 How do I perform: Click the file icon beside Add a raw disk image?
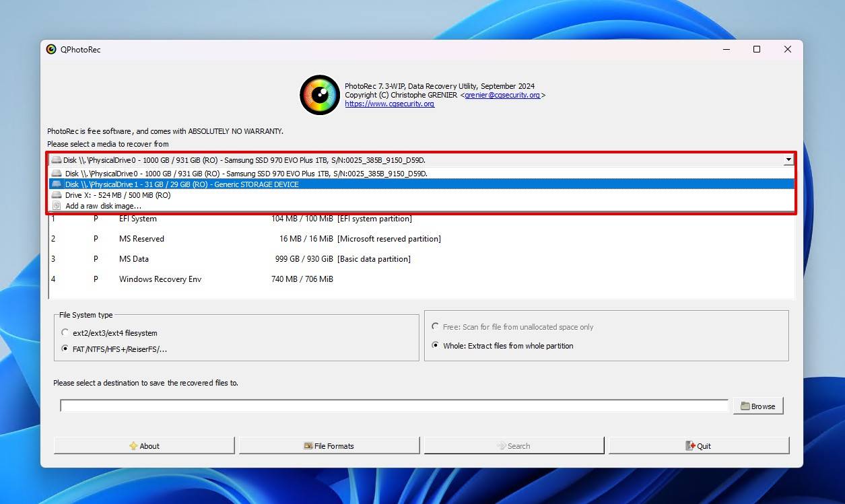tap(57, 206)
